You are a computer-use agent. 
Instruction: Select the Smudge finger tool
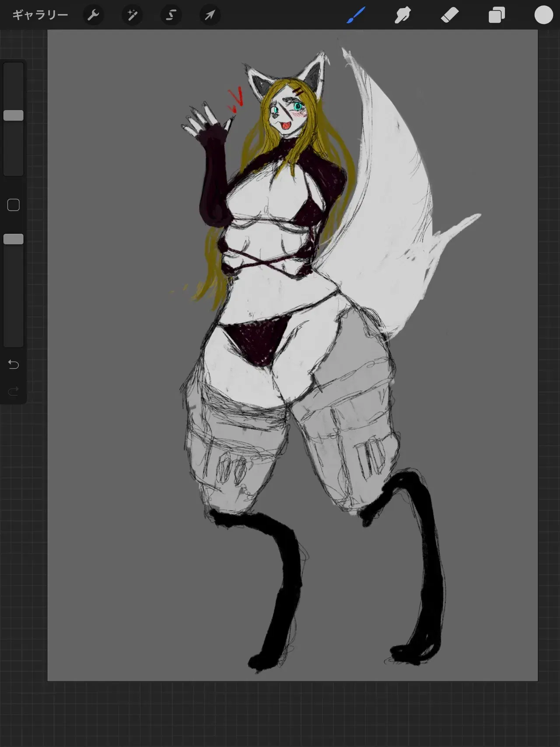(402, 15)
